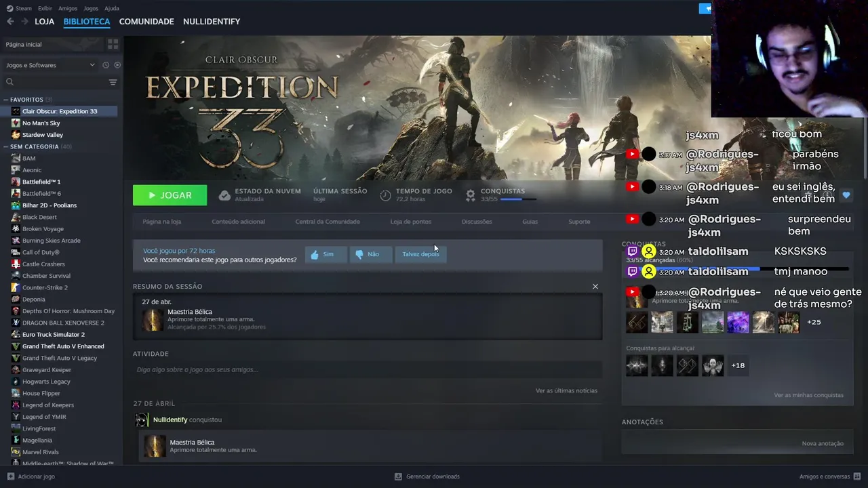Open Guias link
The width and height of the screenshot is (868, 488).
[x=530, y=222]
